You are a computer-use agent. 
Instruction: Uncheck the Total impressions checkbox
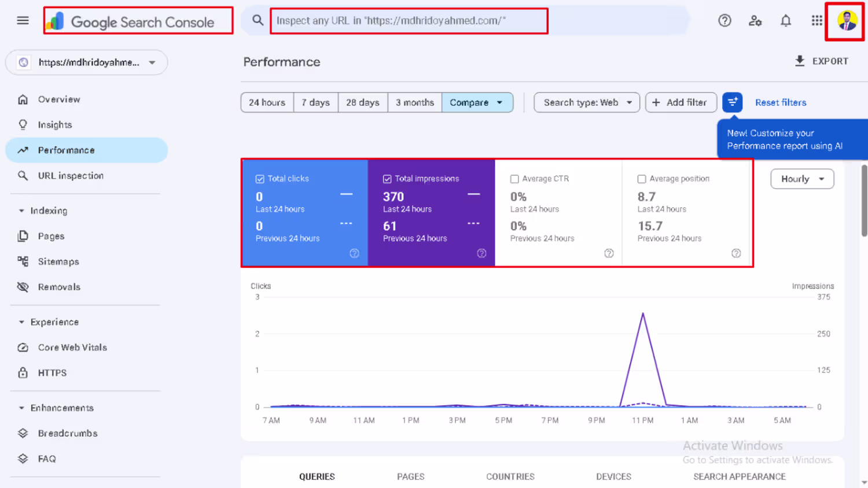(387, 179)
